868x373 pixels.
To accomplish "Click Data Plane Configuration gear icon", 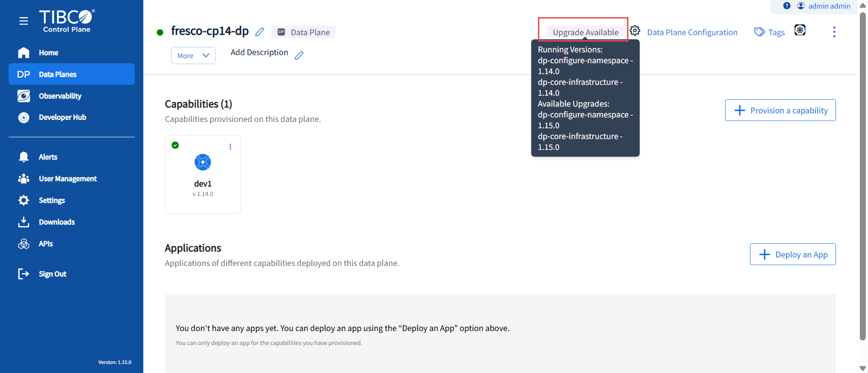I will coord(635,31).
